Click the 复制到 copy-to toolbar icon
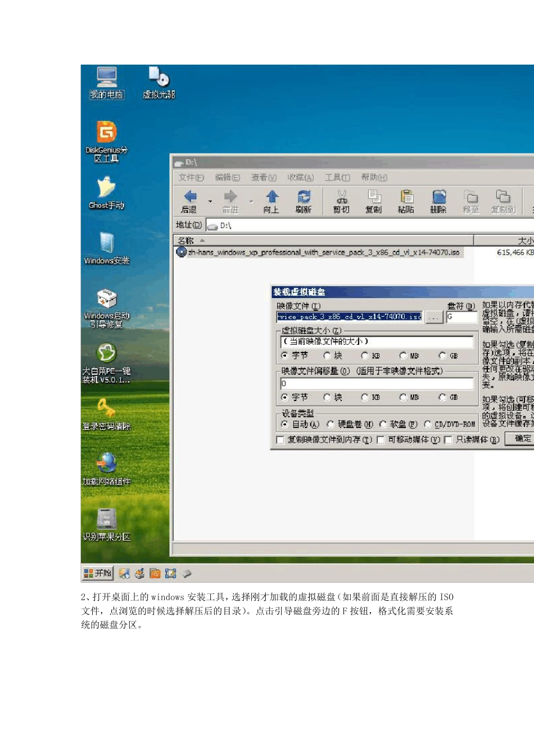534x756 pixels. pos(503,201)
